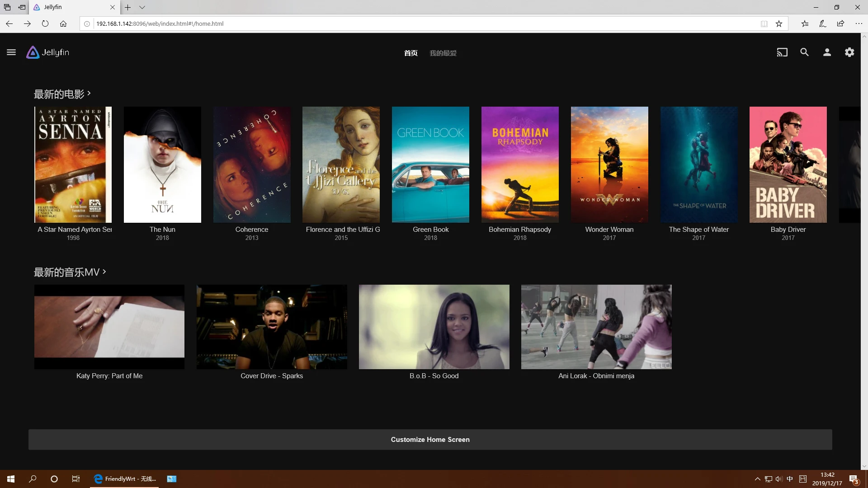
Task: Open the browser more options ellipsis
Action: tap(859, 23)
